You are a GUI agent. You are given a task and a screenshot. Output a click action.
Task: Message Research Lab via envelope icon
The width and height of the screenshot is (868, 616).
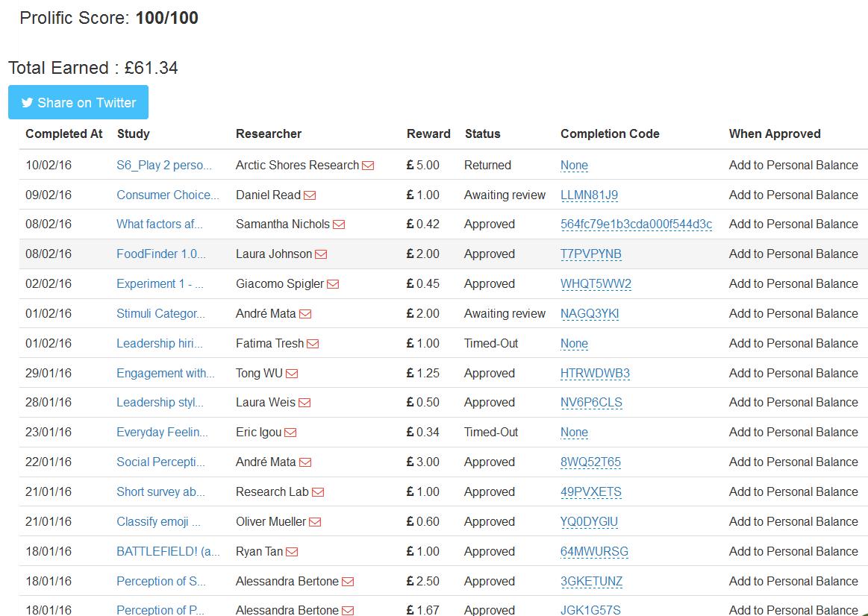[318, 492]
